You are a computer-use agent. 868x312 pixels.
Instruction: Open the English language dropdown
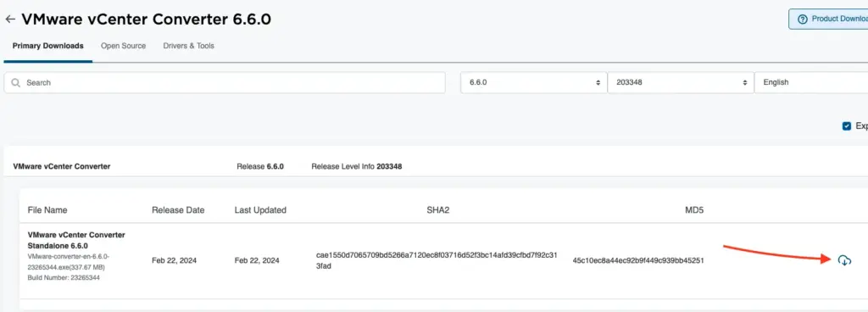pos(811,82)
